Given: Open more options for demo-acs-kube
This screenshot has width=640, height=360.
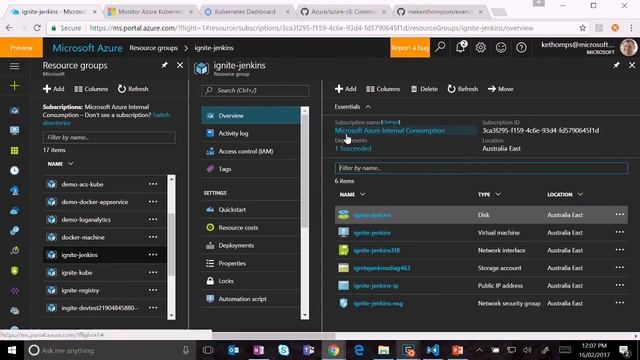Looking at the screenshot, I should [153, 184].
